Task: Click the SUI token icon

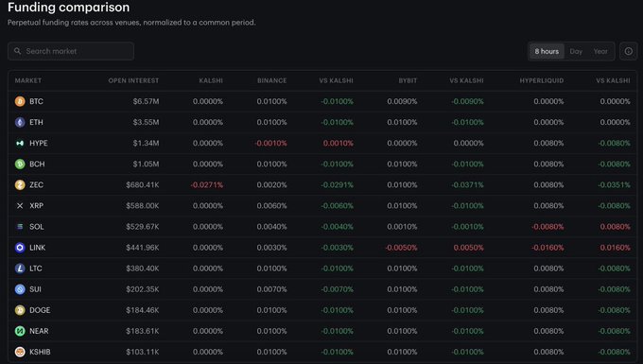Action: pyautogui.click(x=20, y=289)
